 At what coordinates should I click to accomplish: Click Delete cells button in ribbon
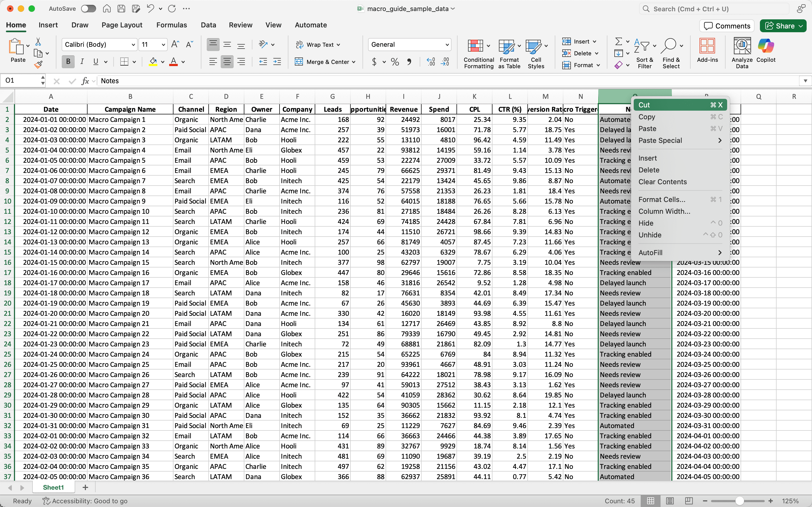click(x=580, y=53)
